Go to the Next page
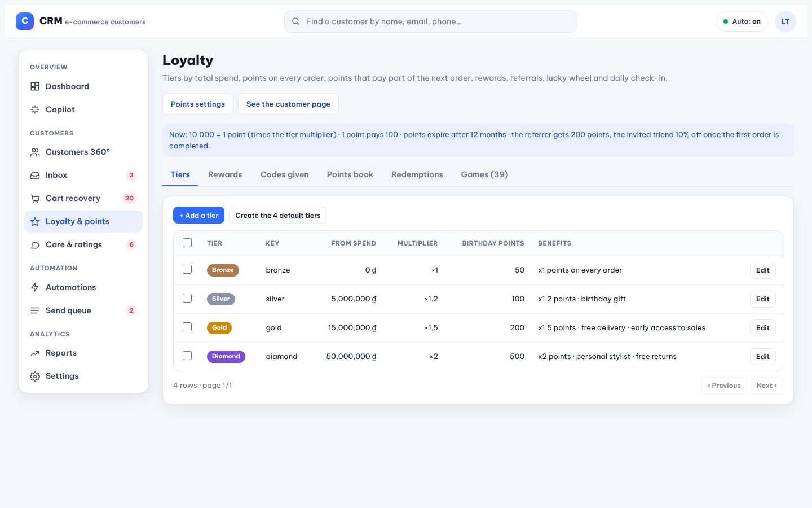The height and width of the screenshot is (508, 812). click(x=767, y=386)
